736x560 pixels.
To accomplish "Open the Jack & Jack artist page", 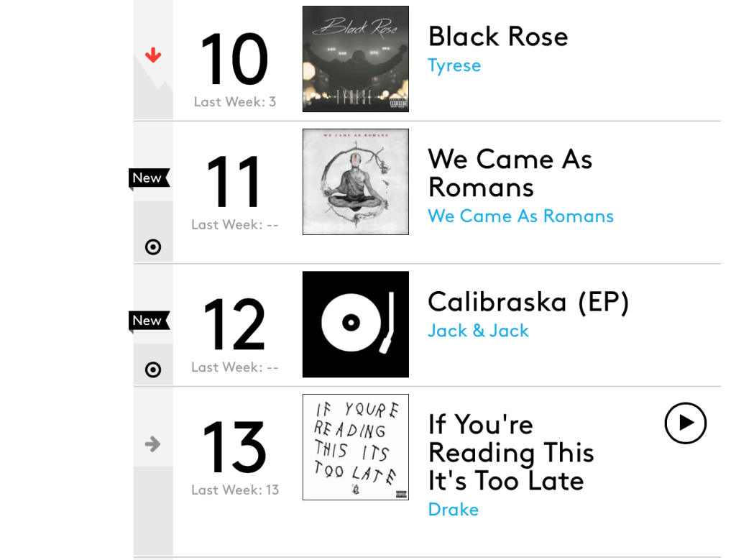I will point(478,331).
